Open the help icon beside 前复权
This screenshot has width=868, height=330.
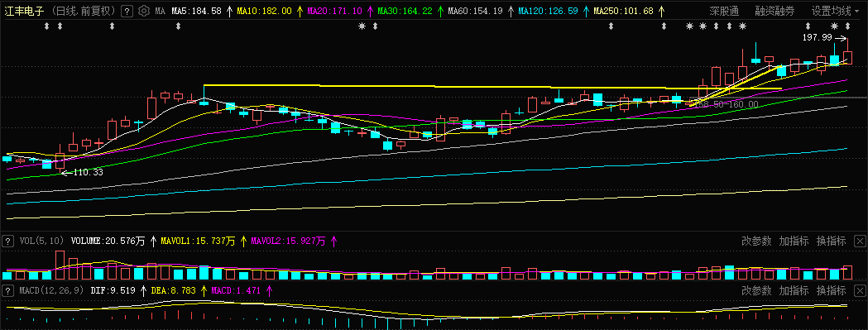coord(127,11)
